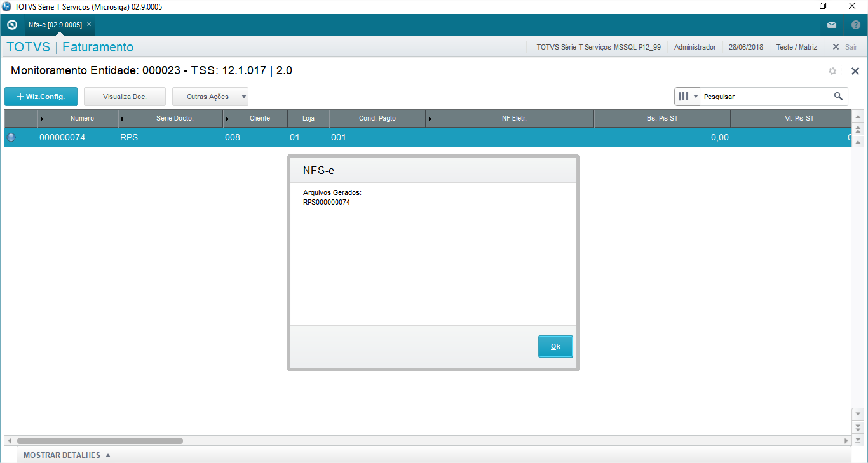Expand the MOSTRAR DETALHES panel
Viewport: 868px width, 463px height.
click(67, 455)
